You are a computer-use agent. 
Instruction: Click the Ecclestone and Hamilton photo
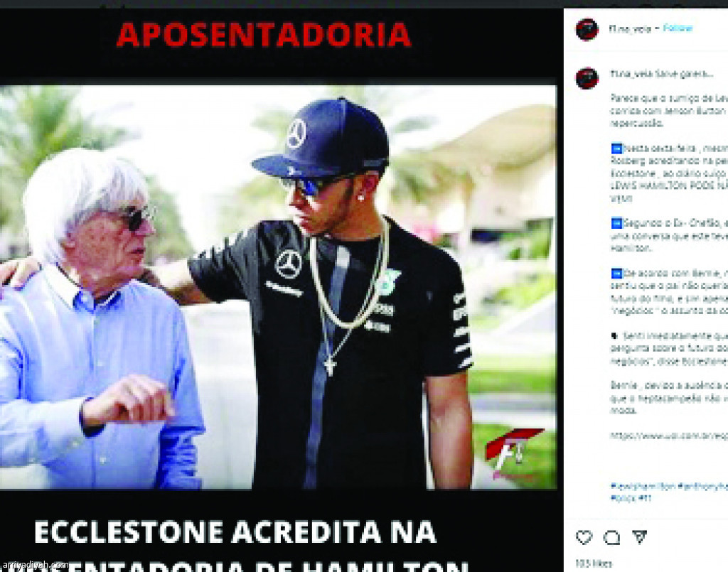pos(278,286)
